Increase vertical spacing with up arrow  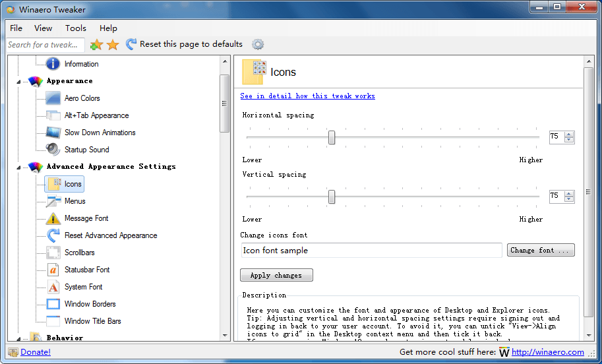pos(569,193)
